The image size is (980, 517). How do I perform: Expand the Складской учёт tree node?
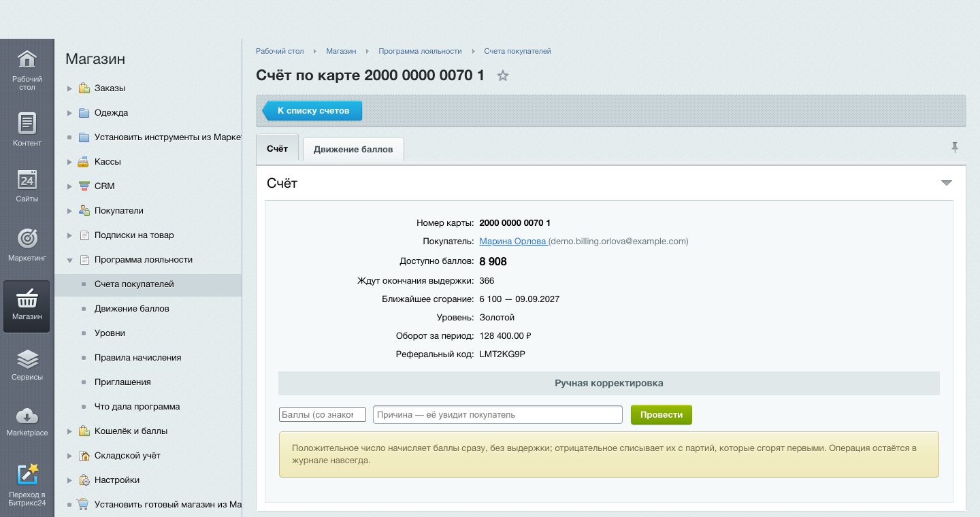[69, 456]
